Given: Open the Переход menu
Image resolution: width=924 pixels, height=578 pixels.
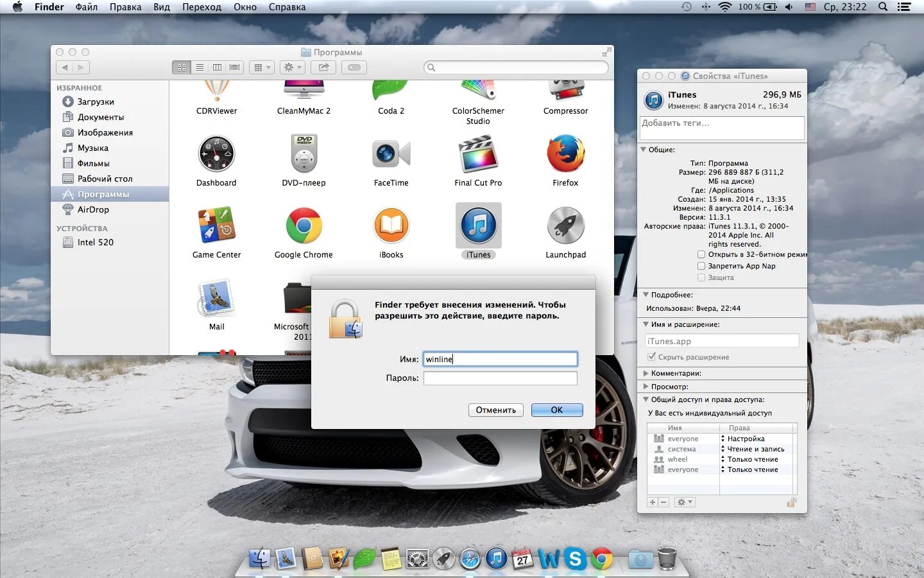Looking at the screenshot, I should [x=201, y=7].
